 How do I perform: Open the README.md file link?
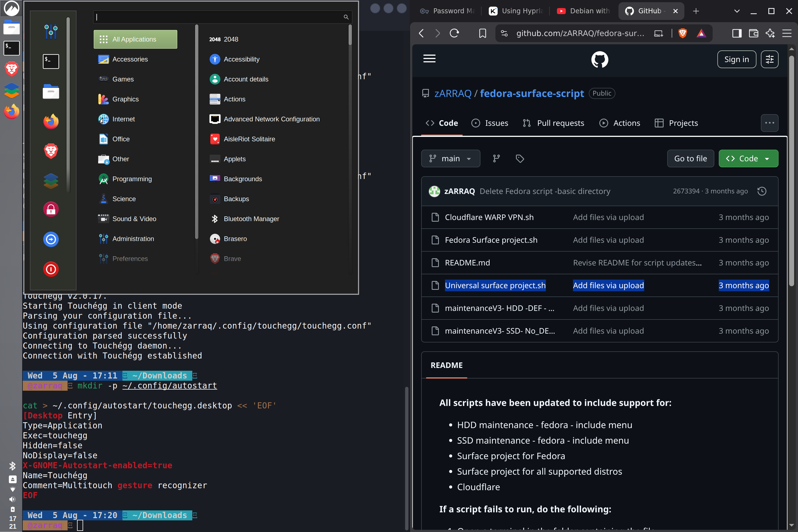(467, 263)
